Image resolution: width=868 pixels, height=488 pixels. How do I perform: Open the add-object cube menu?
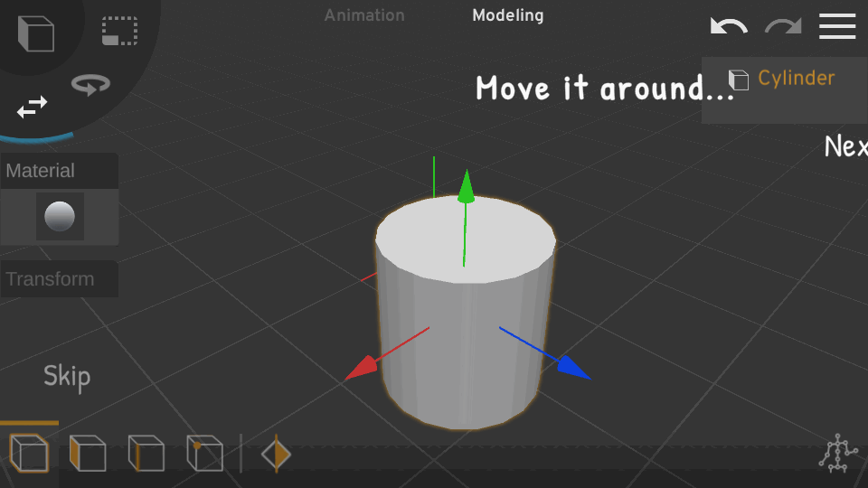pos(36,33)
